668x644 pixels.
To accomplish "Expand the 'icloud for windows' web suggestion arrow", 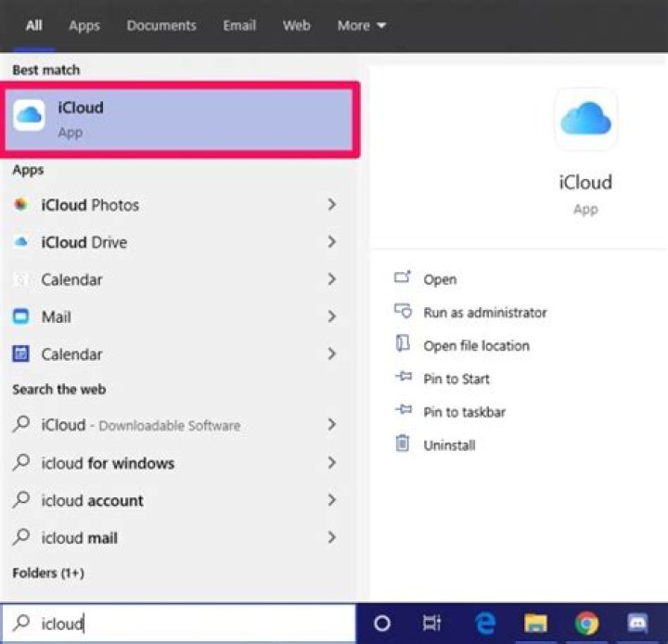I will tap(331, 463).
